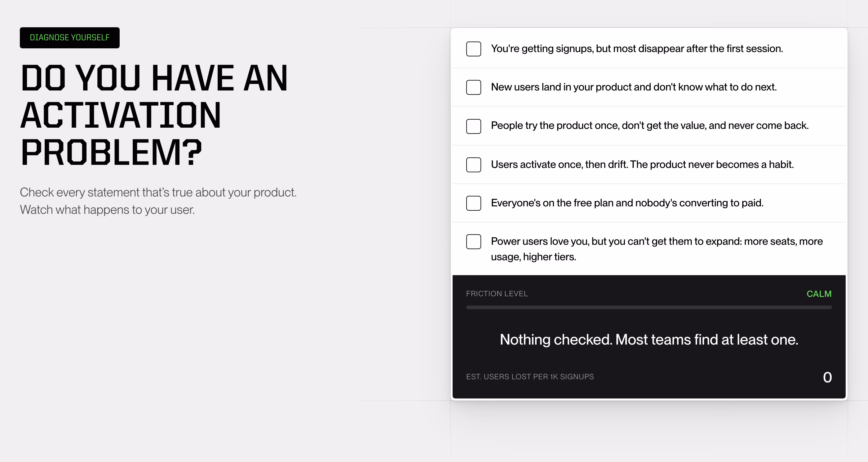Tick the checkbox for new users not knowing next step

(473, 87)
